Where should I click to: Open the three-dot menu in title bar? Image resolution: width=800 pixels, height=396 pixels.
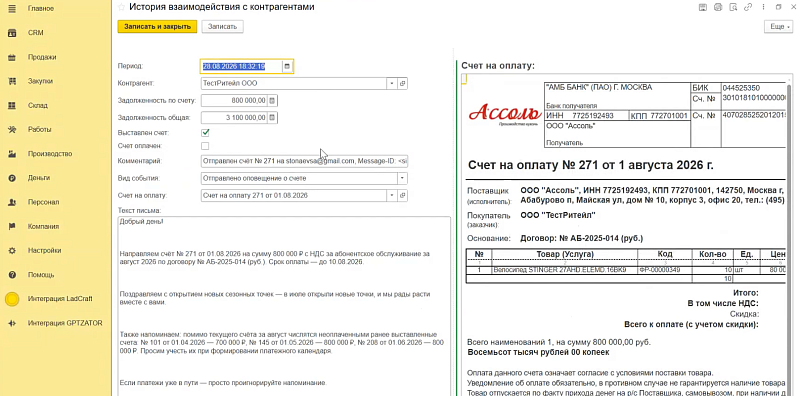coord(763,7)
